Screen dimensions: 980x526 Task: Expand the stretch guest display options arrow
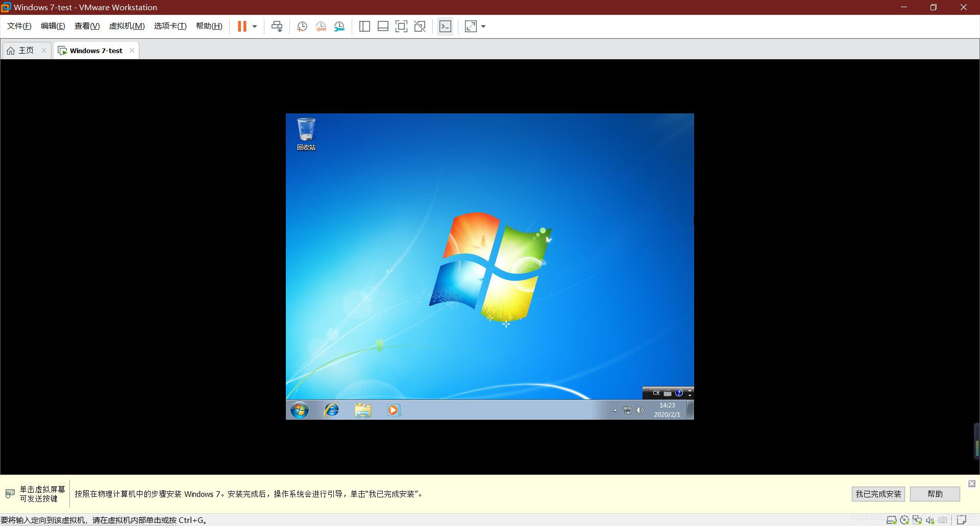pyautogui.click(x=483, y=27)
